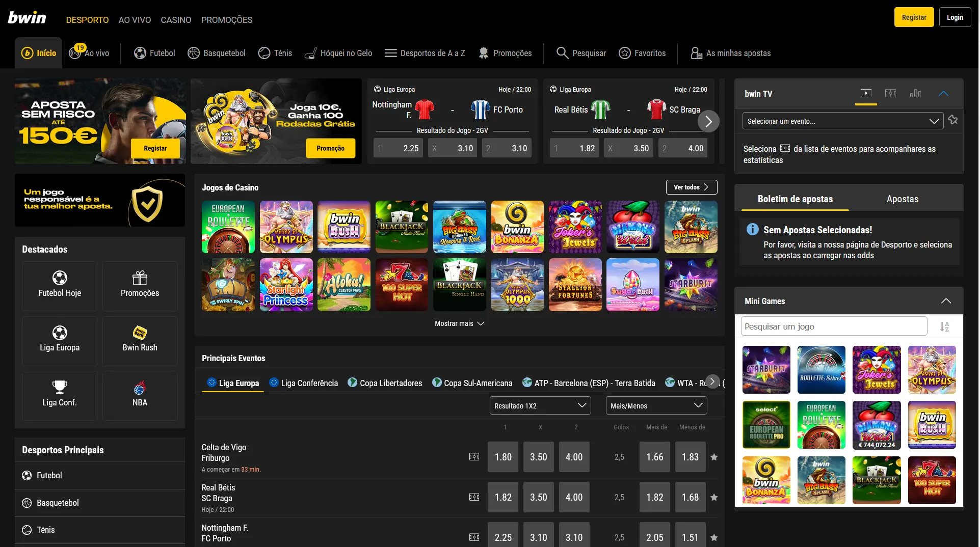Select the Copa Libertadores events tab
The height and width of the screenshot is (547, 980).
click(385, 383)
